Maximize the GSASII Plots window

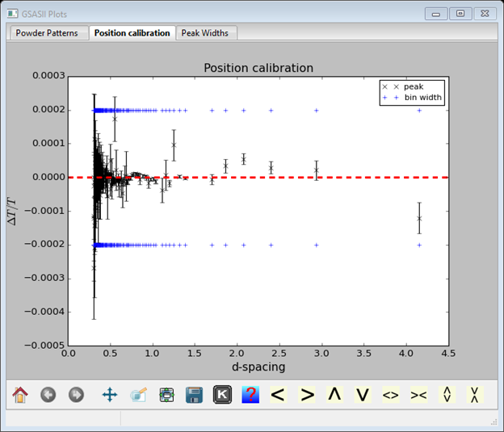click(x=460, y=14)
